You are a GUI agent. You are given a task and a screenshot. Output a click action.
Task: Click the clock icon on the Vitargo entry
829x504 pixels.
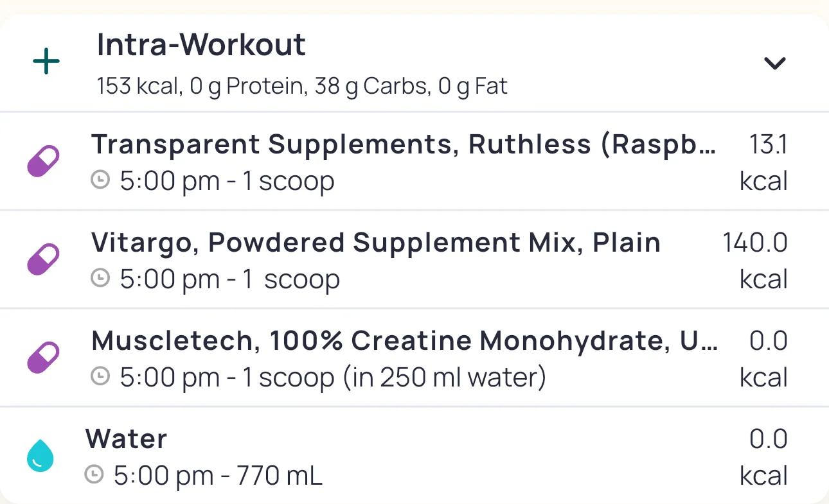click(x=100, y=279)
